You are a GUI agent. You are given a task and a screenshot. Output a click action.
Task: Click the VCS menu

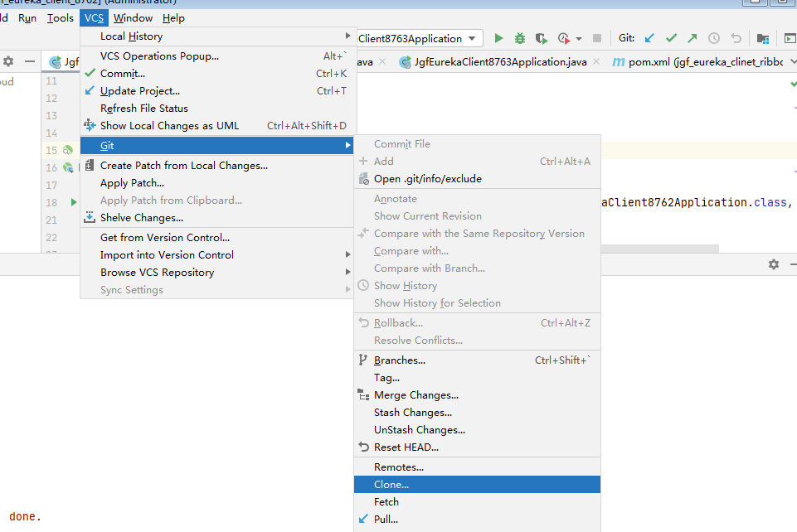94,17
